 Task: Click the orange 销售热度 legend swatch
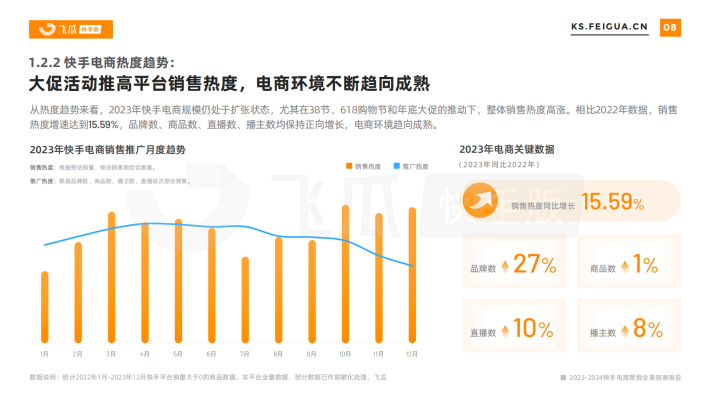click(349, 166)
